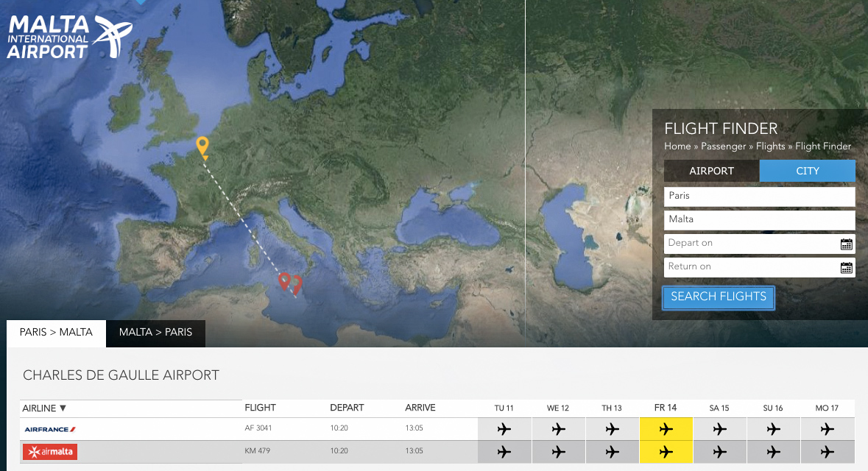Click the ARRIVE column header

(420, 408)
